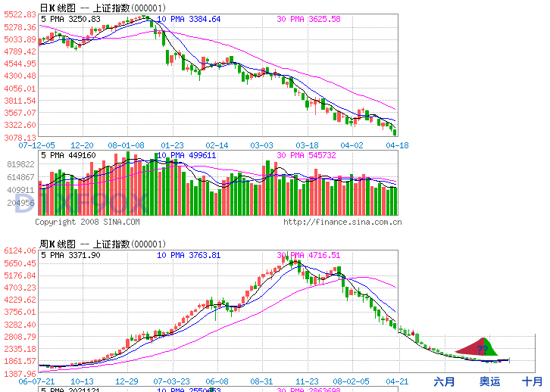Click the http://finance.sina.com.cn link

pyautogui.click(x=342, y=222)
